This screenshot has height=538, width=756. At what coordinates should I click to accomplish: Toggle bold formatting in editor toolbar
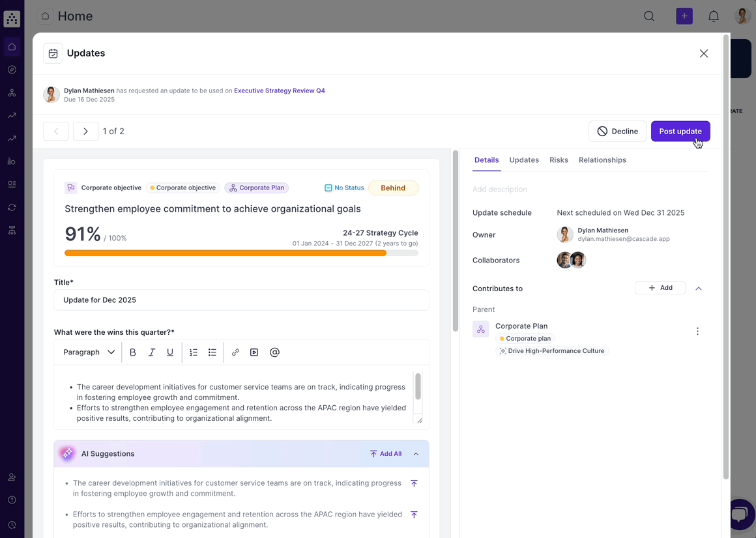[133, 352]
